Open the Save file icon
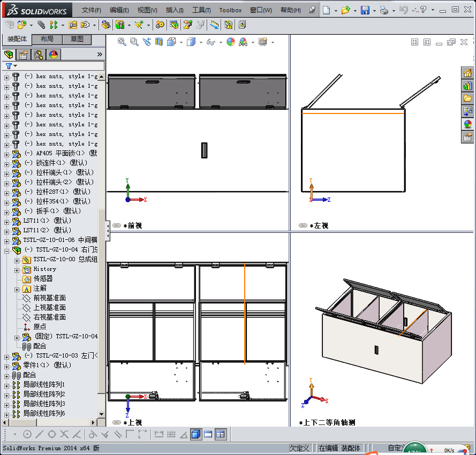Screen dimensions: 476x455 click(x=365, y=10)
